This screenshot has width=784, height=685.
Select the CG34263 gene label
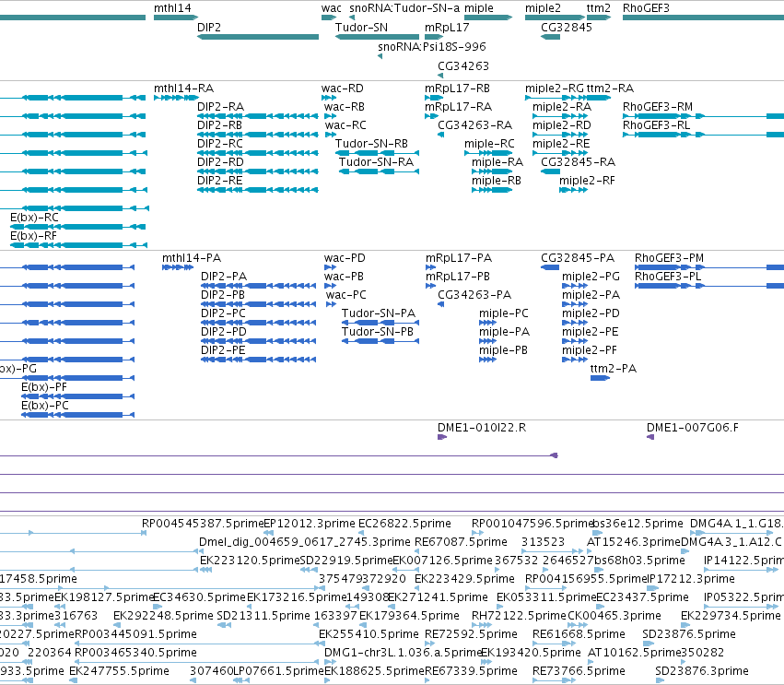click(x=463, y=66)
